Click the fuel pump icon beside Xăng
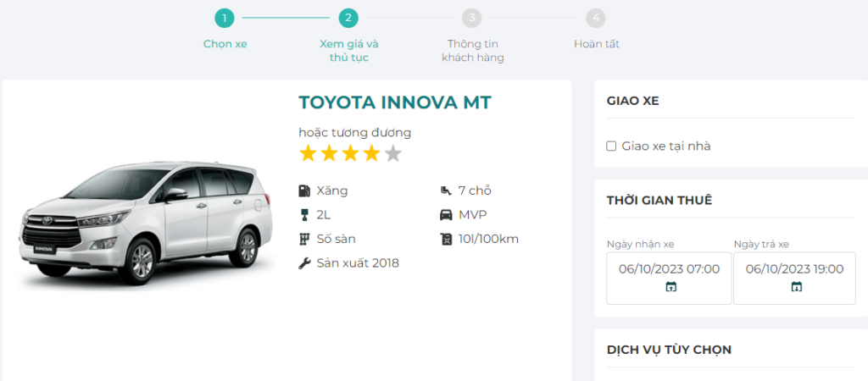The image size is (868, 381). [x=305, y=190]
